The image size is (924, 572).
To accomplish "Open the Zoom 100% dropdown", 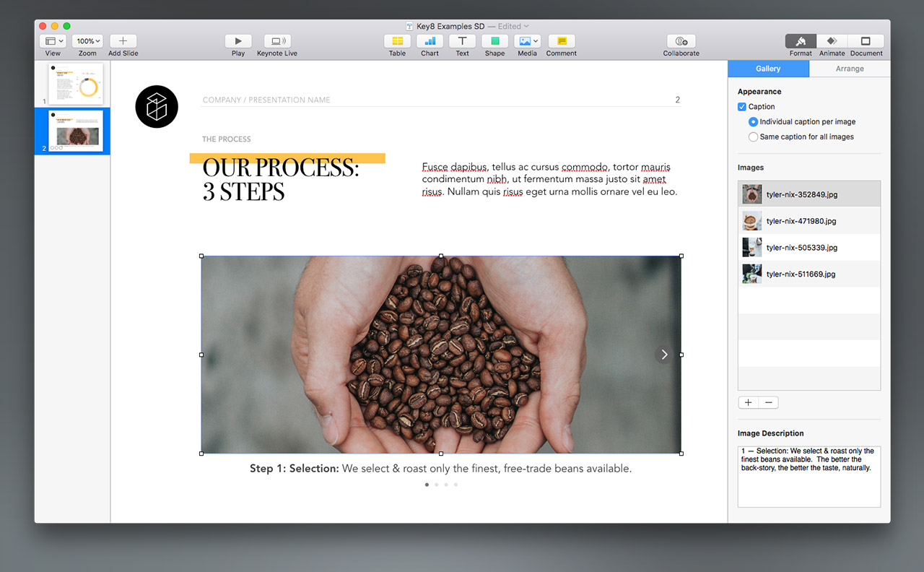I will click(x=87, y=41).
